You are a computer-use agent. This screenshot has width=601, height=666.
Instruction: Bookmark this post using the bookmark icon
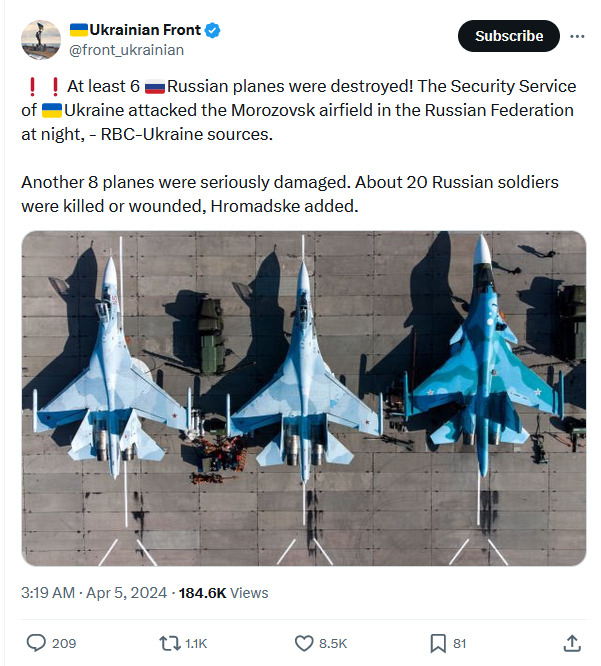[438, 643]
